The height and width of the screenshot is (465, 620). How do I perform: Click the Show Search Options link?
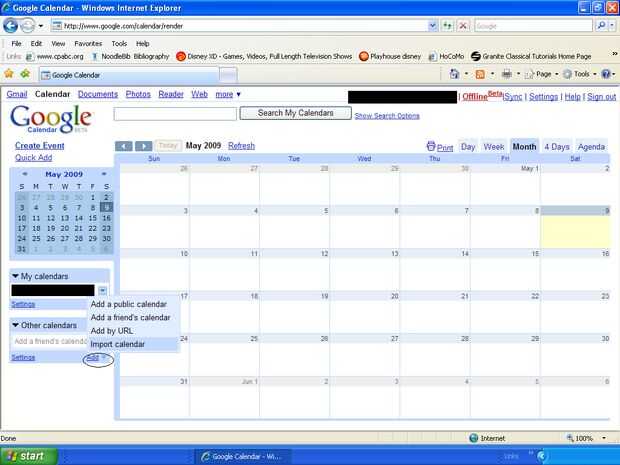coord(387,116)
